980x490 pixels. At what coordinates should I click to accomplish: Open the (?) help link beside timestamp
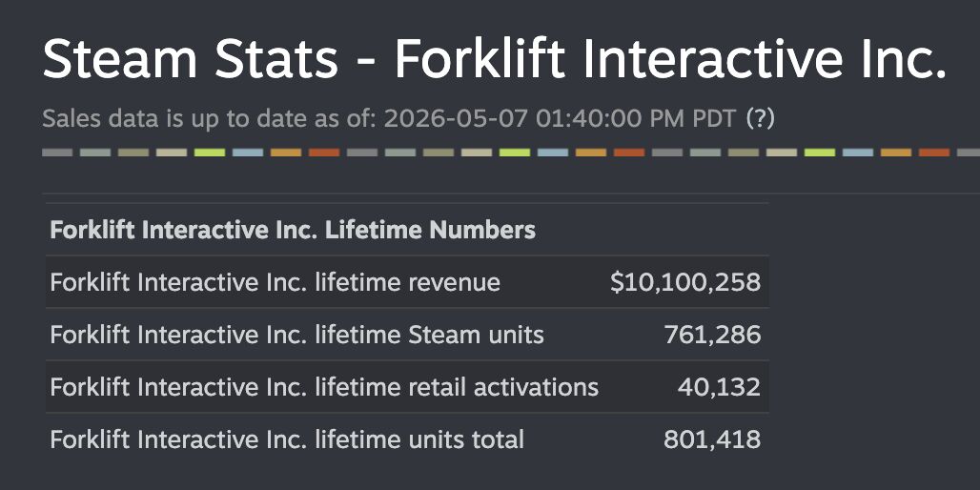click(761, 118)
